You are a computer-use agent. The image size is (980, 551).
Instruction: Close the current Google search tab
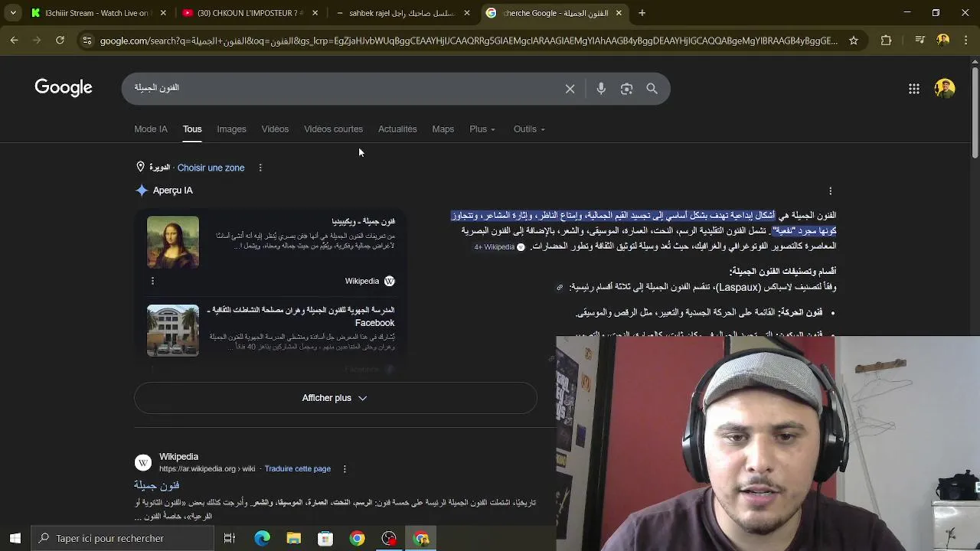click(x=619, y=13)
